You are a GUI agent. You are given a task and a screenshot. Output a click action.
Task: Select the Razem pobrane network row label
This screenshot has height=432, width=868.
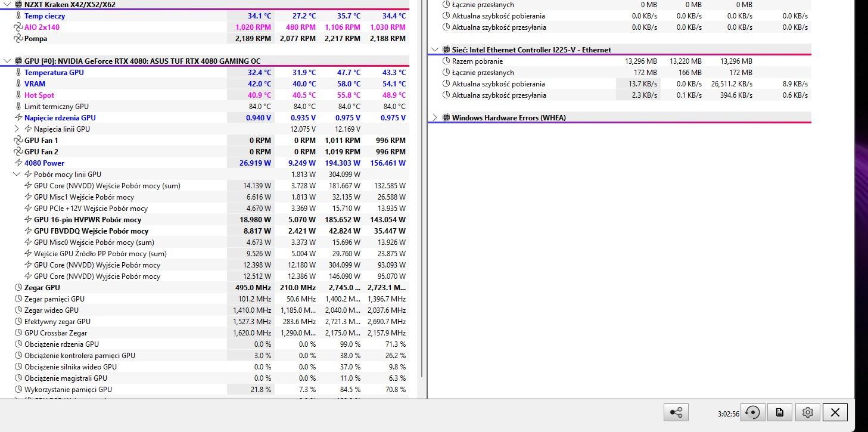coord(477,61)
